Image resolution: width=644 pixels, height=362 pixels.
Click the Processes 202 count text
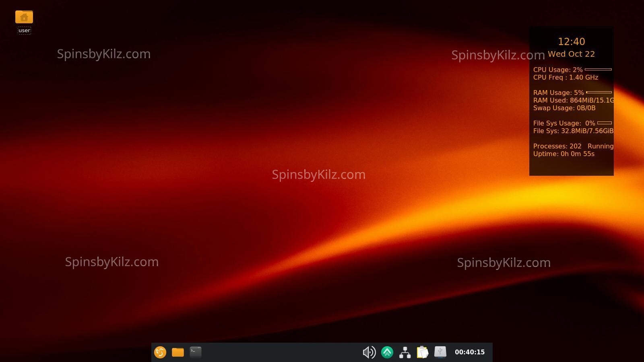[557, 146]
